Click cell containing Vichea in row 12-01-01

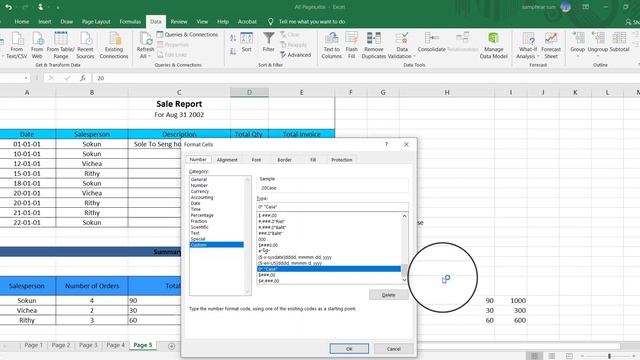tap(92, 164)
